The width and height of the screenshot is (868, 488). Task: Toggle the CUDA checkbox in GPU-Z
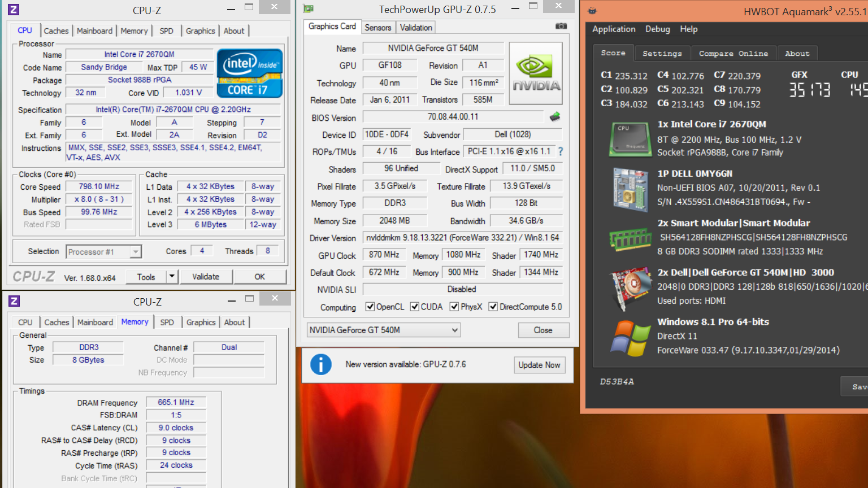[415, 307]
